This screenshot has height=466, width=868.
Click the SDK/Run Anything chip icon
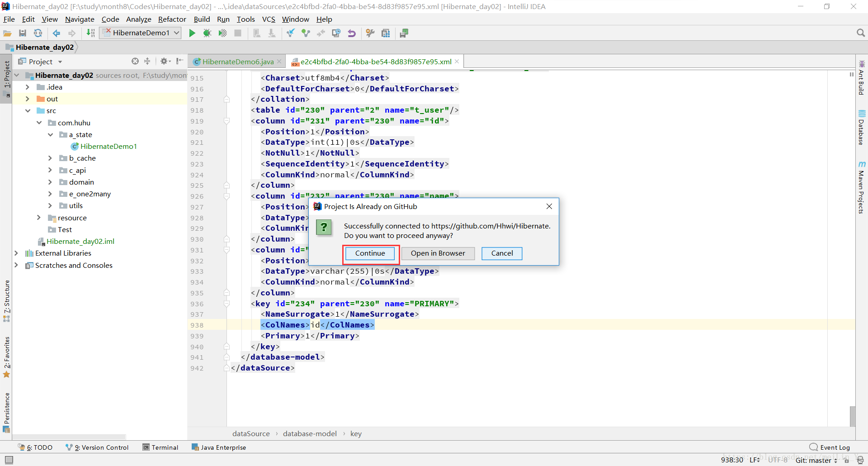click(x=404, y=33)
